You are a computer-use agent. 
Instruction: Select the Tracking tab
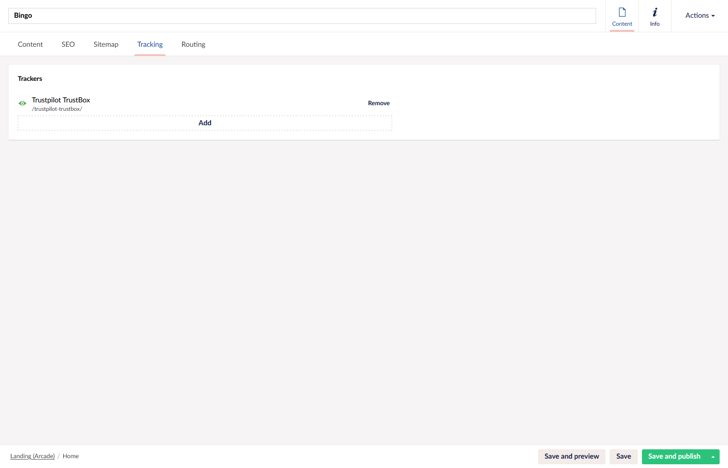click(x=150, y=45)
